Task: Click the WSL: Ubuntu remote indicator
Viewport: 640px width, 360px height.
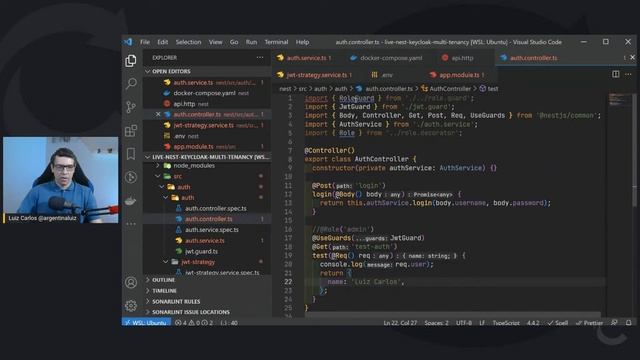Action: (x=146, y=322)
